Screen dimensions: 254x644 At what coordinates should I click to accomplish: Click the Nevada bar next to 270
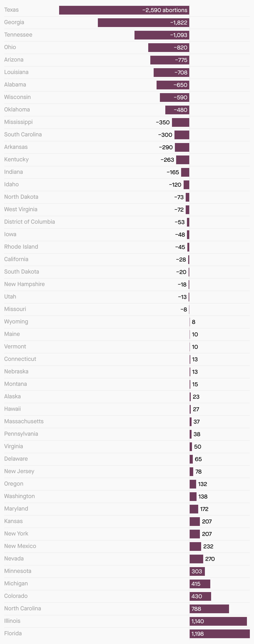[x=196, y=559]
